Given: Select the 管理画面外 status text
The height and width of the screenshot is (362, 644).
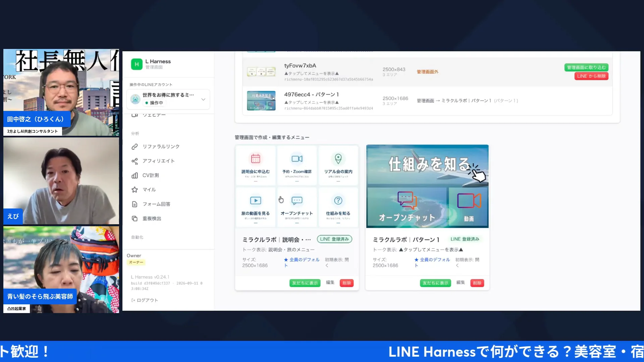Looking at the screenshot, I should [x=427, y=72].
